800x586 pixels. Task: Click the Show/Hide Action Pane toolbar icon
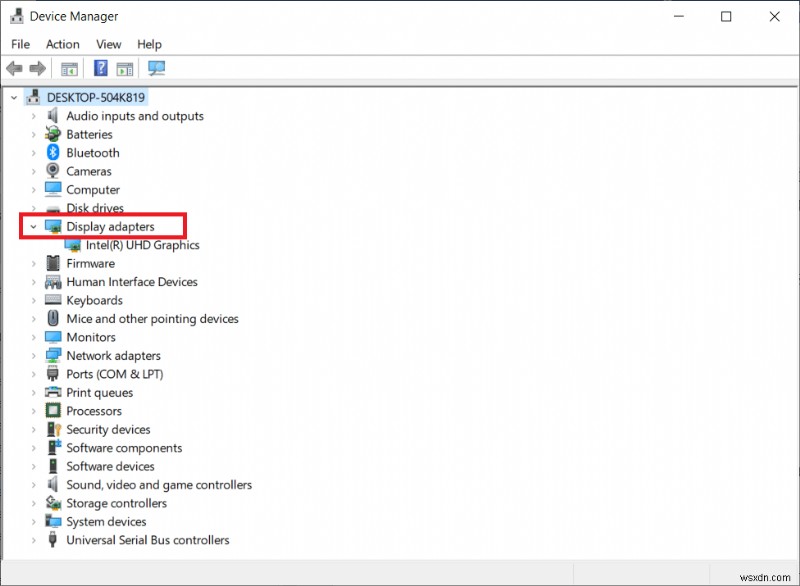[x=123, y=68]
